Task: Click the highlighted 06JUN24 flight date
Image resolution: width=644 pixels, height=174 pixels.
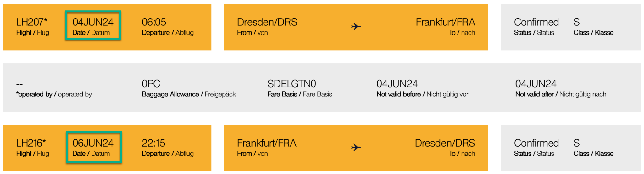Action: [x=93, y=143]
